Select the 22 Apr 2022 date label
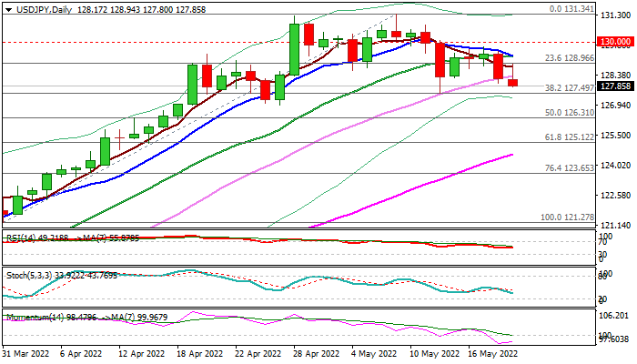This screenshot has width=637, height=364. point(258,354)
